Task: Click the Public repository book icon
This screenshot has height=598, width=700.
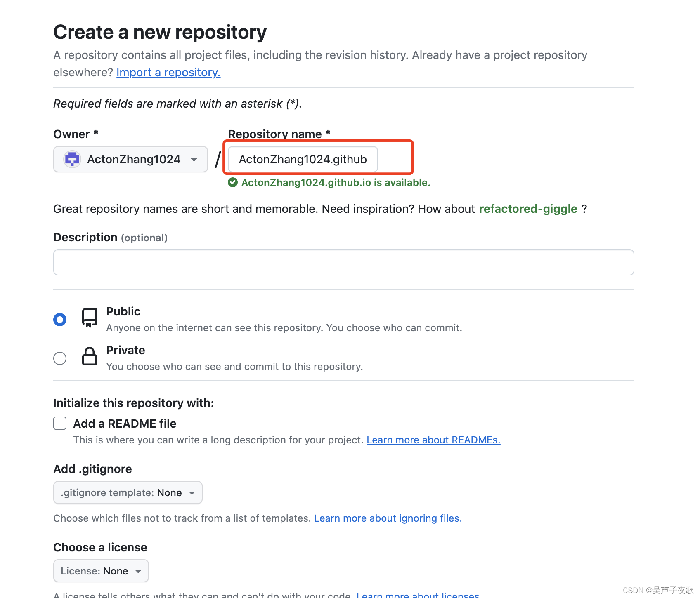Action: pos(90,318)
